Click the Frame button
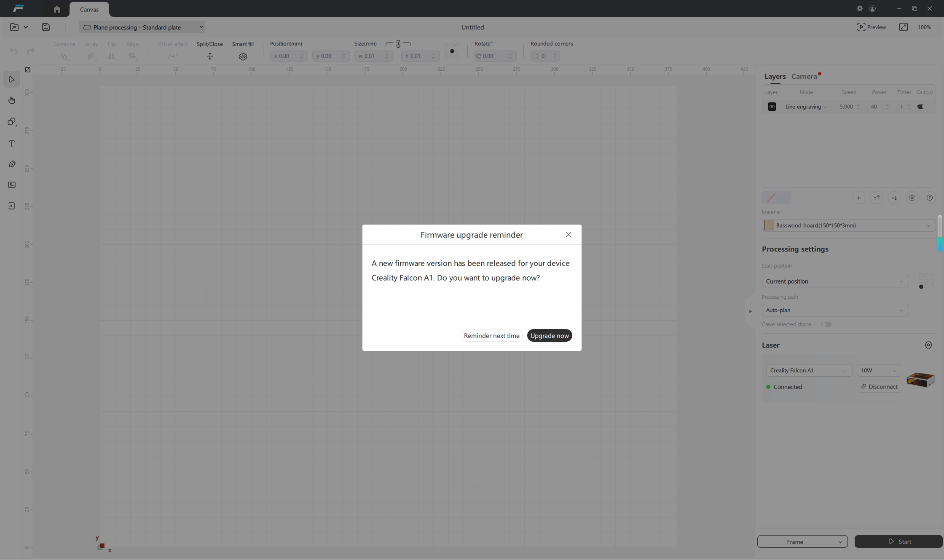 click(x=795, y=541)
